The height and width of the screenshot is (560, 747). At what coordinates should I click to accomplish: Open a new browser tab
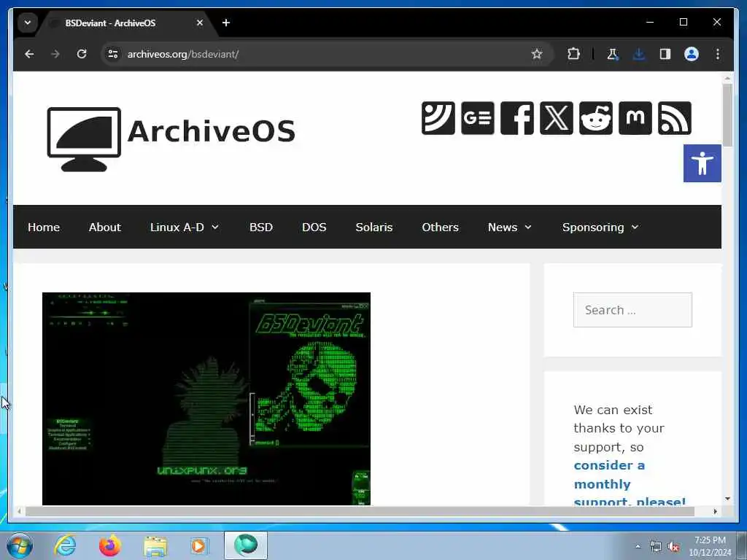pos(226,23)
